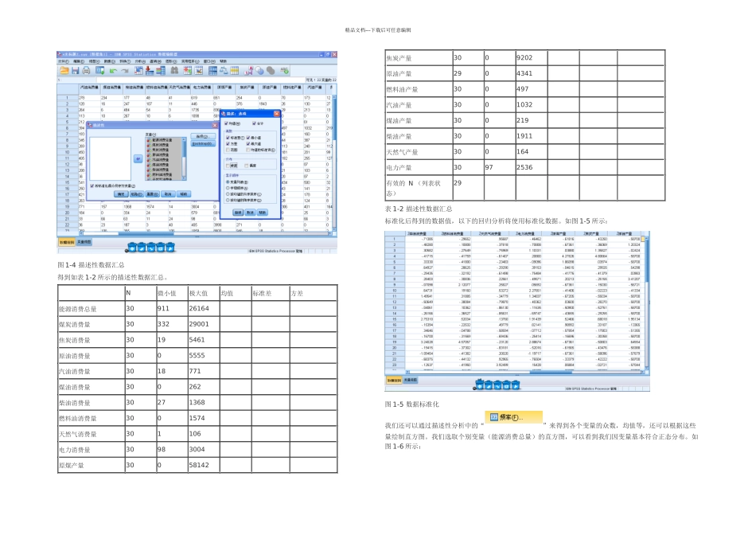Click the variable list scrollbar down arrow
756x535 pixels.
click(x=184, y=178)
